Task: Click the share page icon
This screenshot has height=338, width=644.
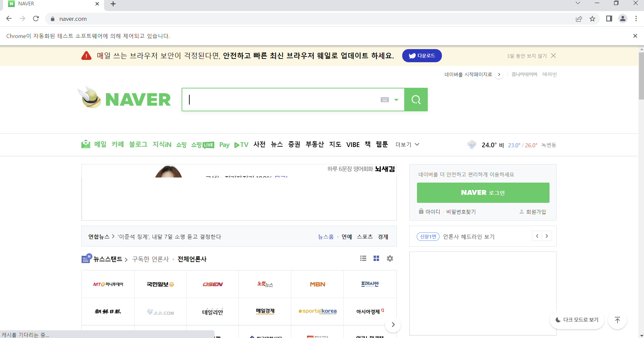Action: click(x=579, y=19)
